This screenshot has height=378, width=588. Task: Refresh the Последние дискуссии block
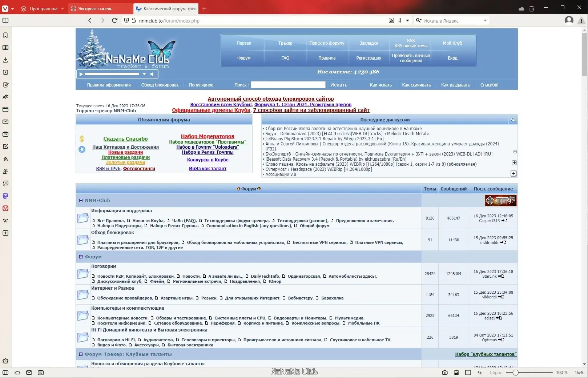click(x=513, y=120)
